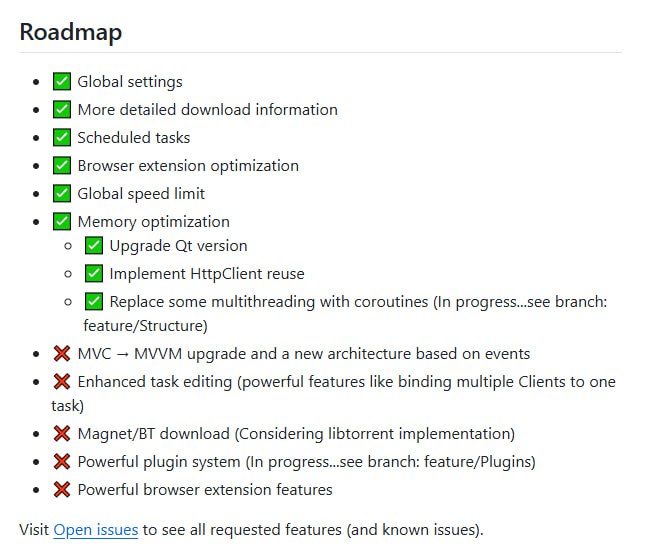Click the Global settings text
The height and width of the screenshot is (551, 652).
click(130, 82)
